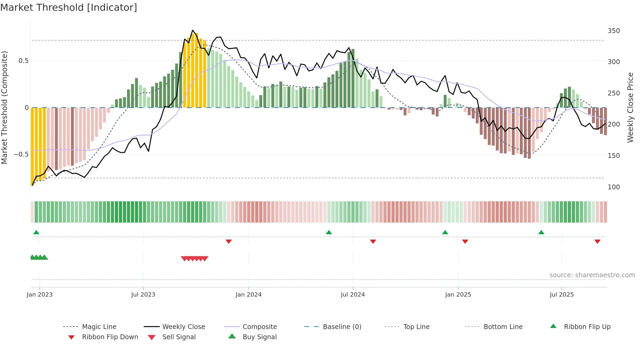Toggle the Bottom Line legend entry
This screenshot has height=362, width=644.
494,327
